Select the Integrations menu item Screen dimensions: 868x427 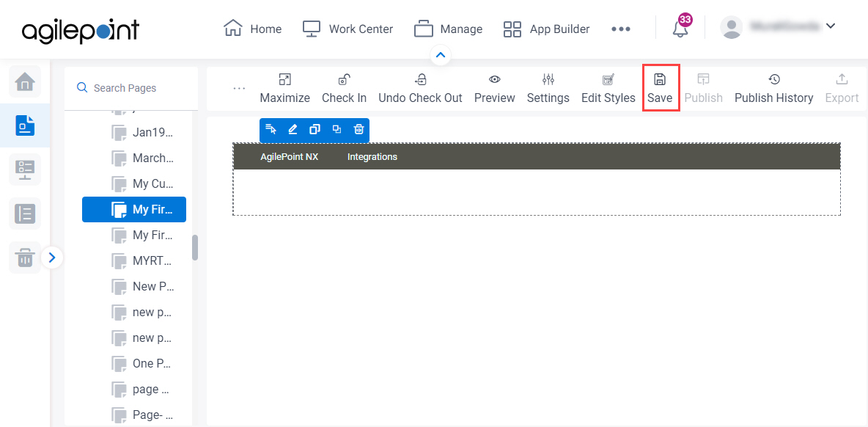point(372,157)
